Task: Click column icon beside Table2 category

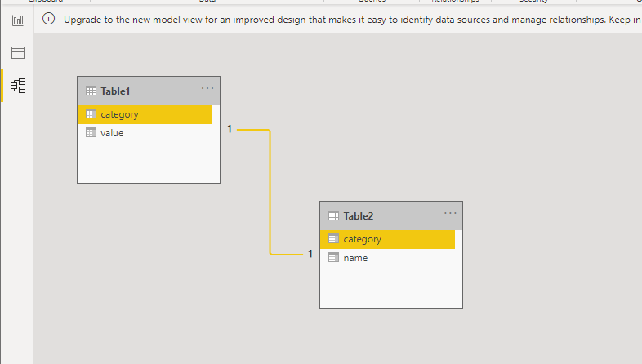Action: 334,239
